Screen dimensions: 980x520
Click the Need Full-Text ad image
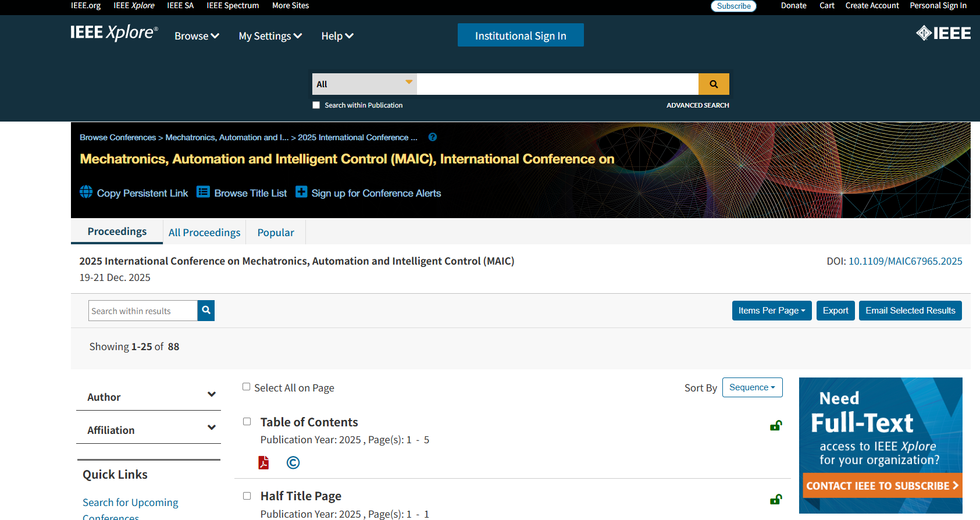point(881,445)
